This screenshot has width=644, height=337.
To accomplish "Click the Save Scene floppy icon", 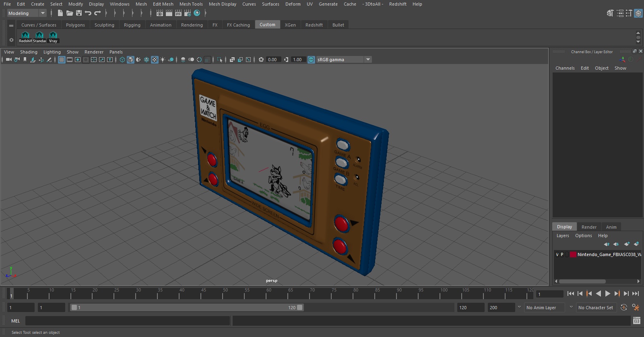I will [79, 13].
